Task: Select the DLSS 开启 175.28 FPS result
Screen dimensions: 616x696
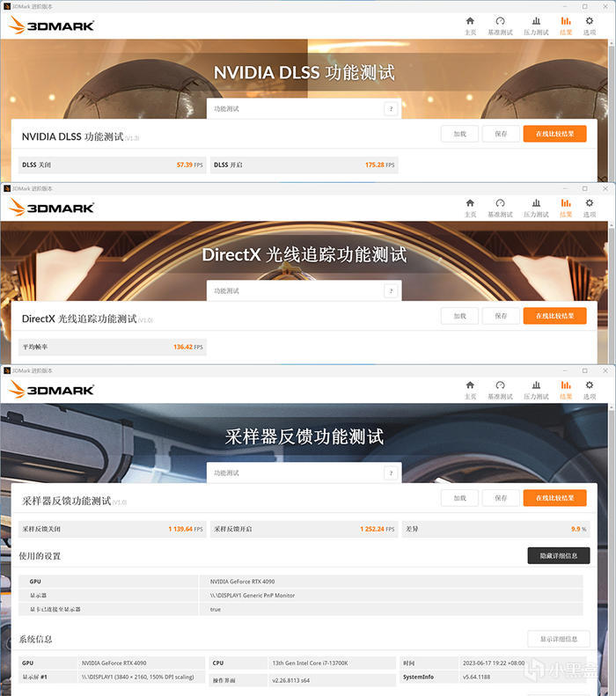Action: (304, 165)
